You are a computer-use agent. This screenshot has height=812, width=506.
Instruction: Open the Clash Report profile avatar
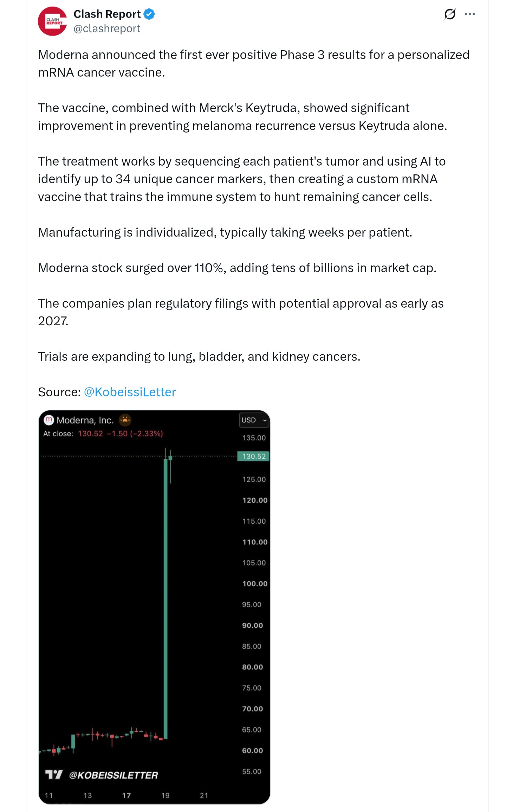pyautogui.click(x=52, y=21)
